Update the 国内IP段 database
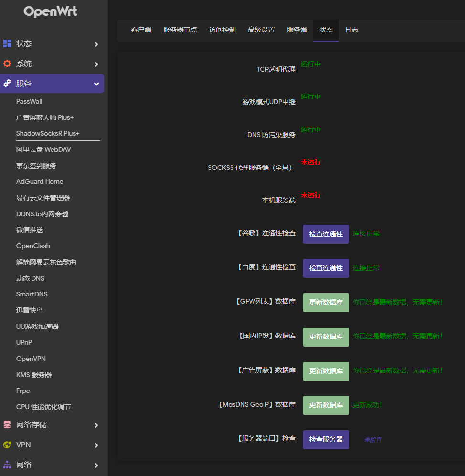The width and height of the screenshot is (465, 476). tap(326, 337)
